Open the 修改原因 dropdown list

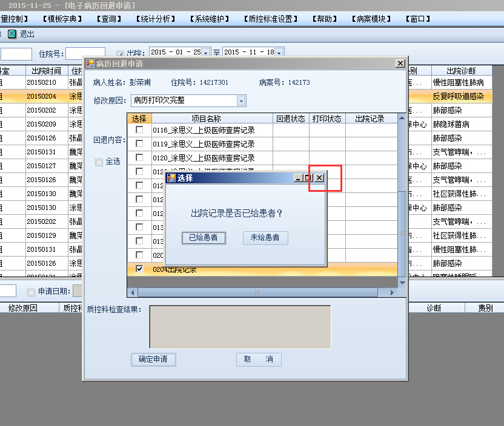(x=241, y=101)
